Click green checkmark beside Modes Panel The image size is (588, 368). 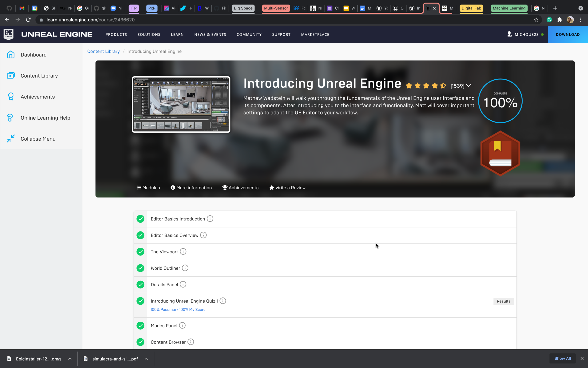point(140,326)
